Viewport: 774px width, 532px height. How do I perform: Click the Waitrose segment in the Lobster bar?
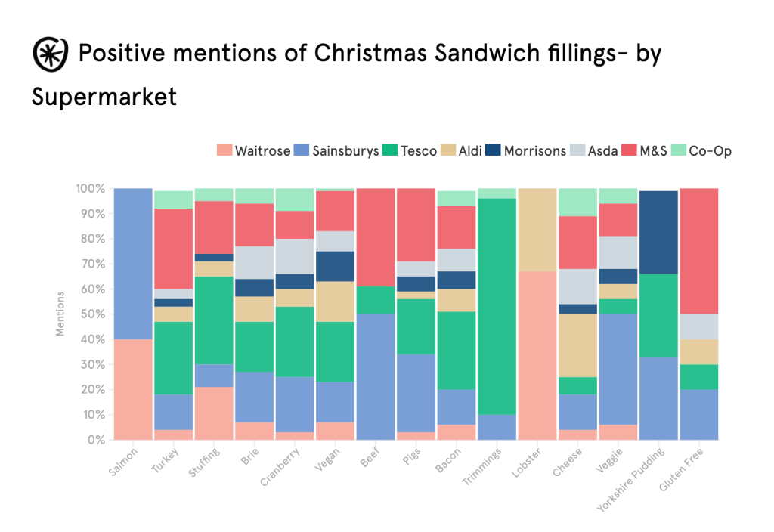click(x=537, y=355)
